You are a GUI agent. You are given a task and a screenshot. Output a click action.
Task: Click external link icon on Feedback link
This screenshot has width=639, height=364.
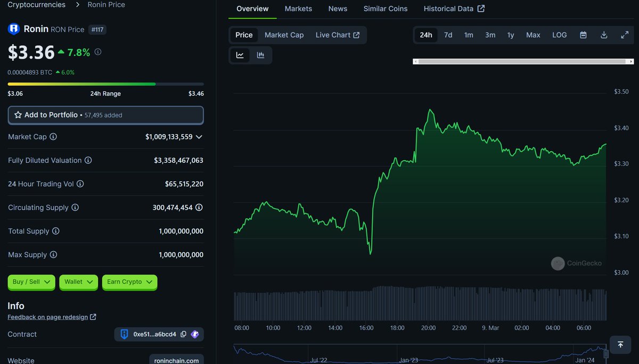coord(93,317)
